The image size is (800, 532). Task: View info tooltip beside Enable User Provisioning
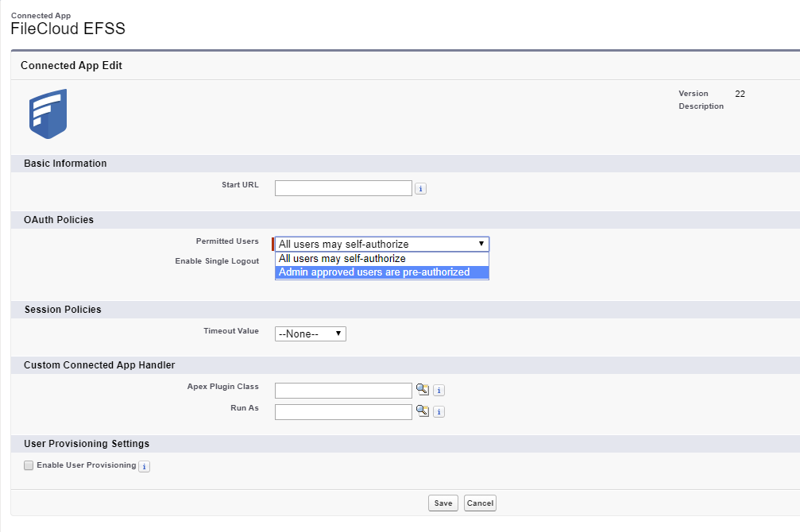(144, 466)
